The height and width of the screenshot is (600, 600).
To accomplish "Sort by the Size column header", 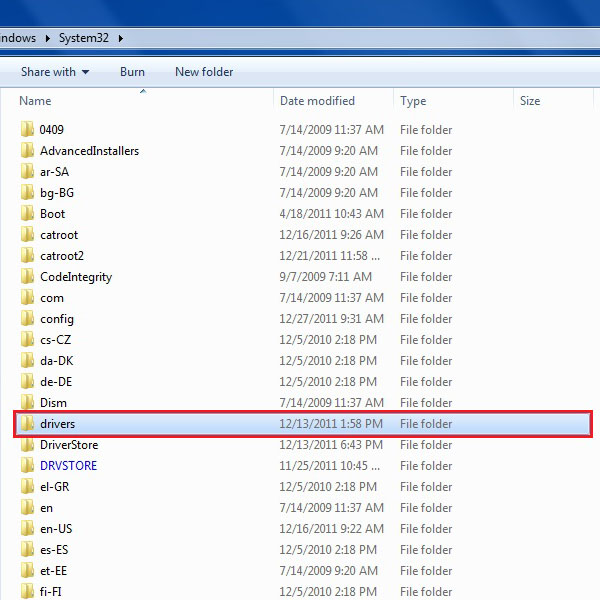I will 530,101.
